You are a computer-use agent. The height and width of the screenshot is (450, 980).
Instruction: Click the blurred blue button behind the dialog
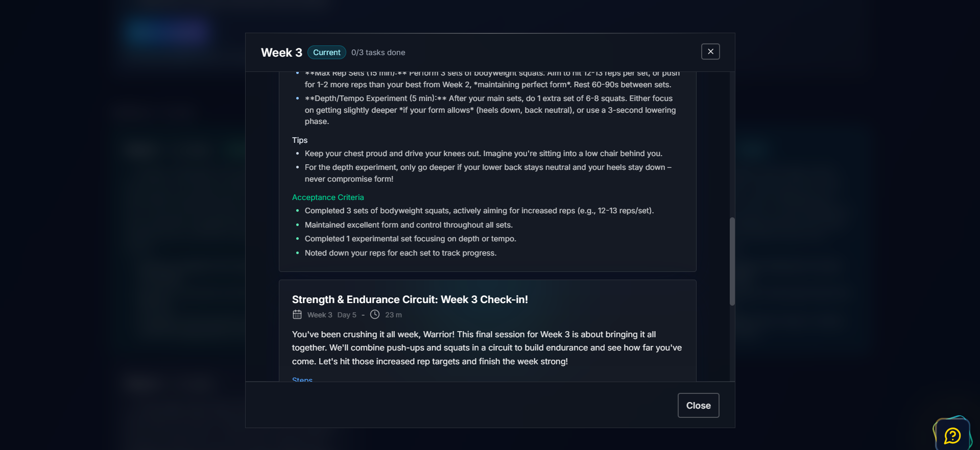pyautogui.click(x=166, y=32)
